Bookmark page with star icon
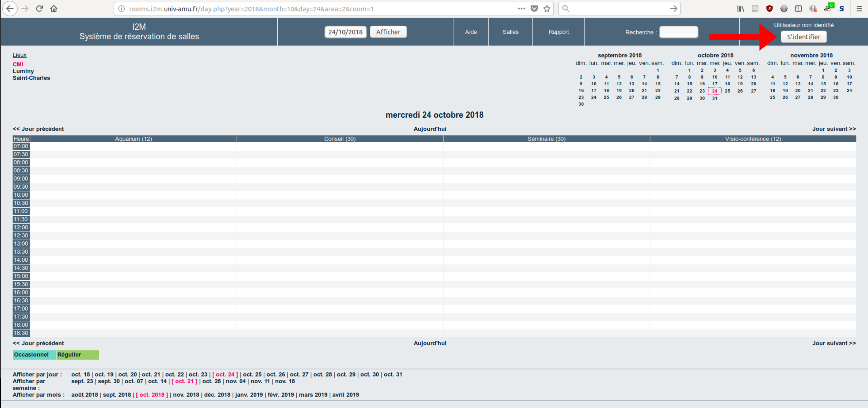Screen dimensions: 868x408 pyautogui.click(x=547, y=9)
